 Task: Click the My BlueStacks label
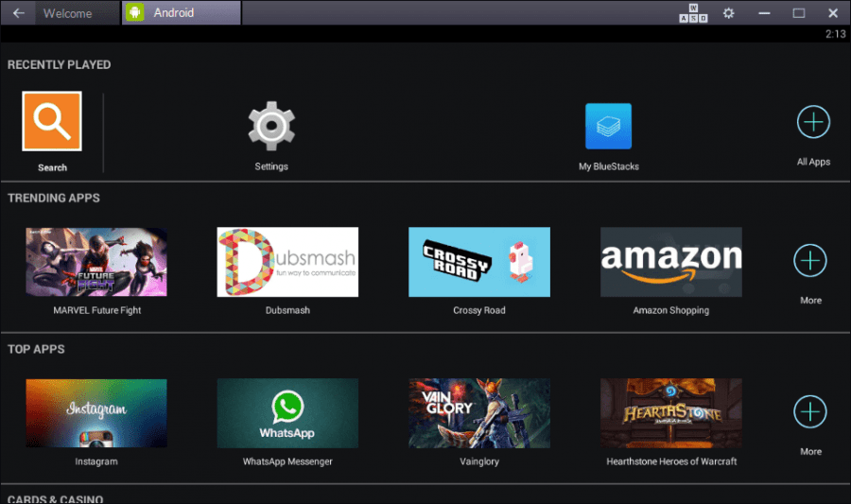pos(608,166)
